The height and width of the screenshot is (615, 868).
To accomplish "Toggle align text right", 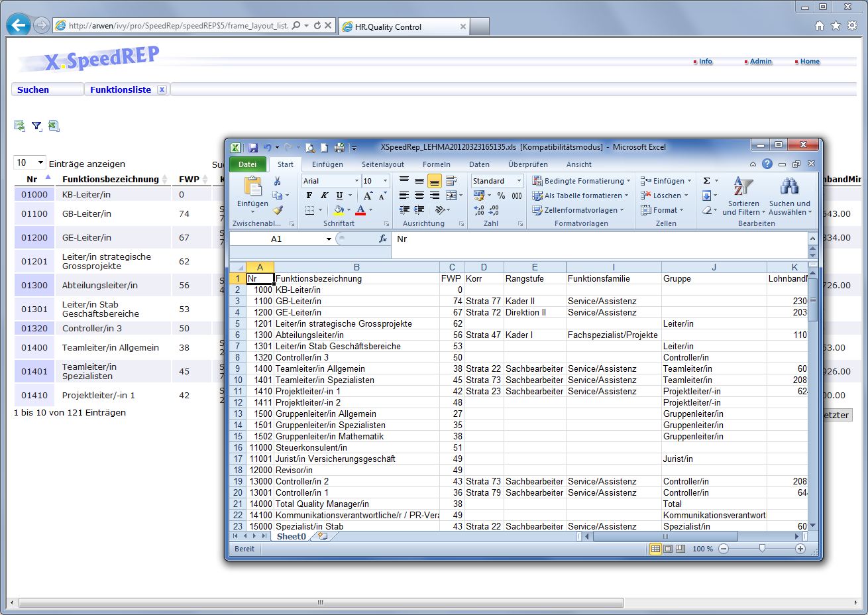I will point(435,196).
